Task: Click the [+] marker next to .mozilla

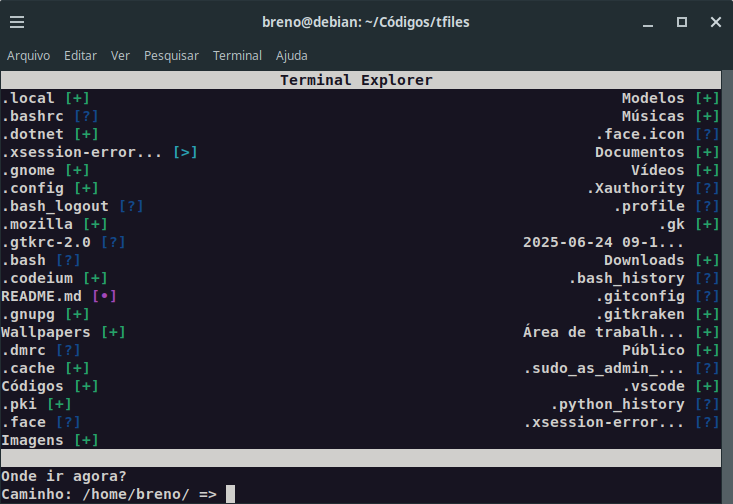Action: click(x=95, y=224)
